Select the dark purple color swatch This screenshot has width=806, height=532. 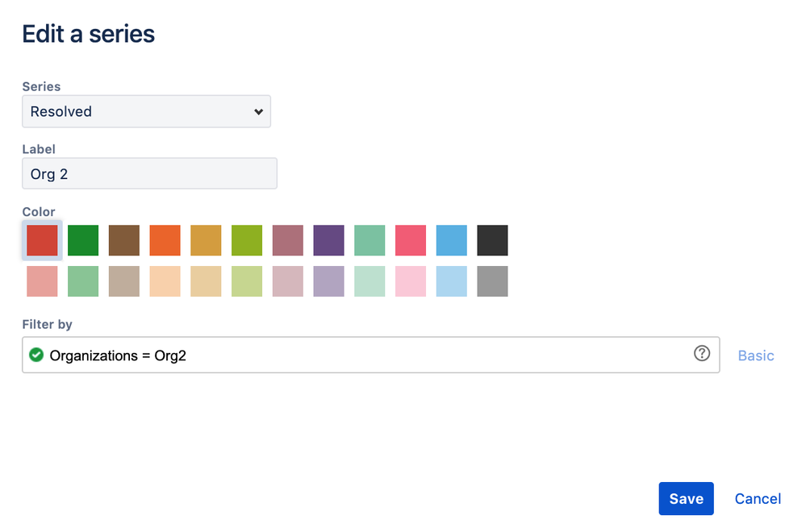tap(328, 240)
